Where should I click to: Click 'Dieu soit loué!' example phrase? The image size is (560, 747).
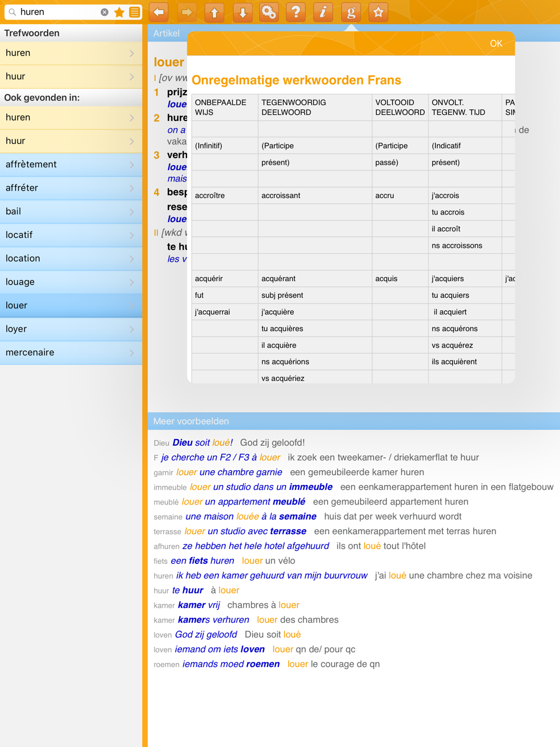pos(203,442)
